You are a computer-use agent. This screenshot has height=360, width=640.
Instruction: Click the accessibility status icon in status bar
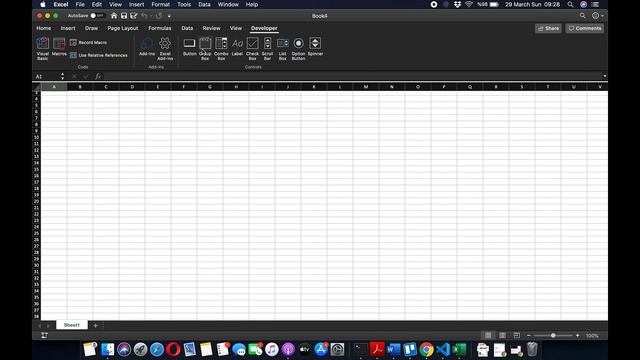(x=44, y=336)
